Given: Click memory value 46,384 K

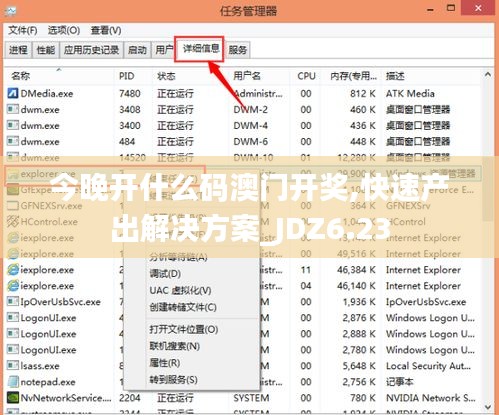Looking at the screenshot, I should pyautogui.click(x=356, y=270).
